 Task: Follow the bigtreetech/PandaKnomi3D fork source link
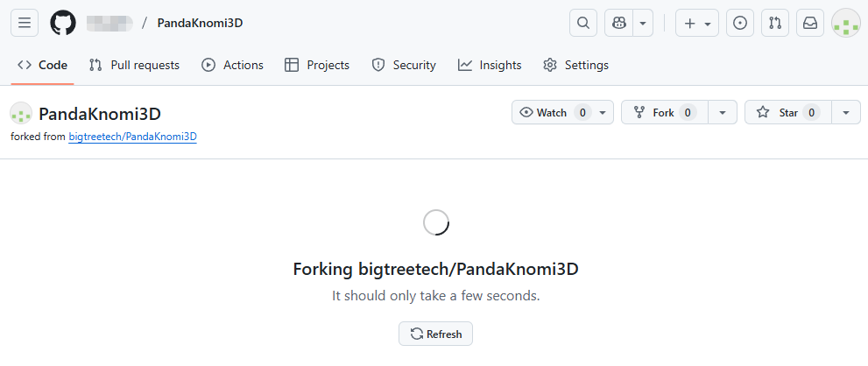(x=132, y=137)
